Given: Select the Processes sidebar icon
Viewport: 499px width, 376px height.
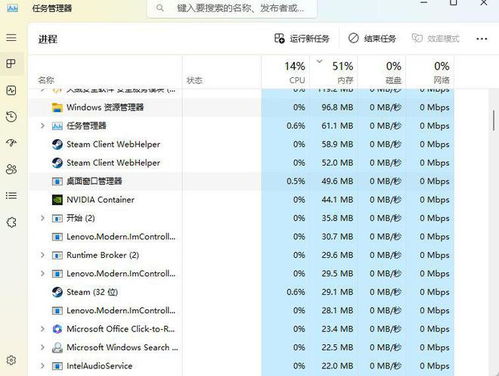Looking at the screenshot, I should pos(11,63).
